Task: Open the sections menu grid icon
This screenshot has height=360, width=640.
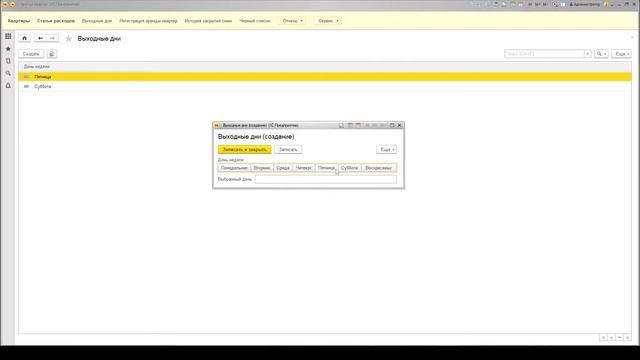Action: pyautogui.click(x=8, y=36)
